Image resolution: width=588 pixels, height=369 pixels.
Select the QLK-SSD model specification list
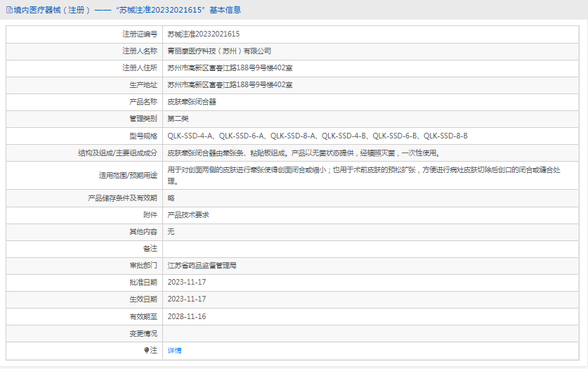318,136
